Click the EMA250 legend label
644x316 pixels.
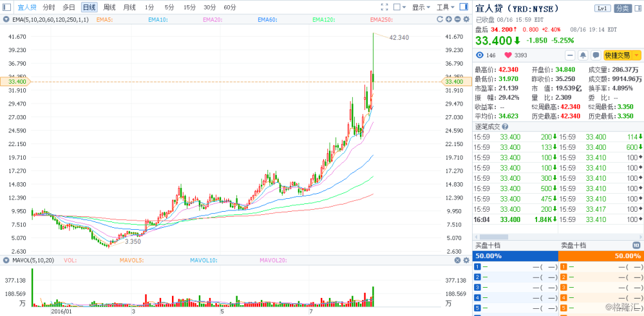coord(381,19)
